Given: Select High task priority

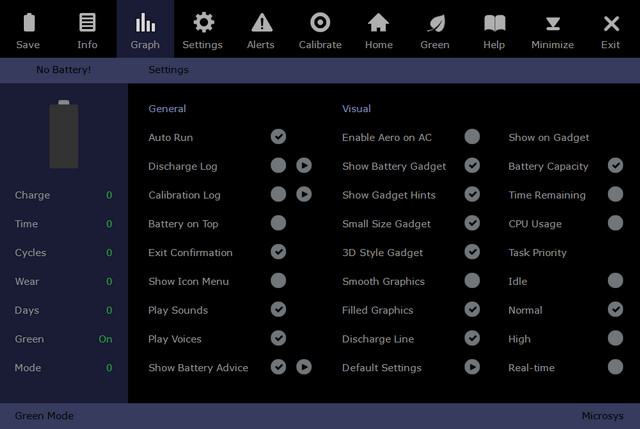Looking at the screenshot, I should (616, 339).
